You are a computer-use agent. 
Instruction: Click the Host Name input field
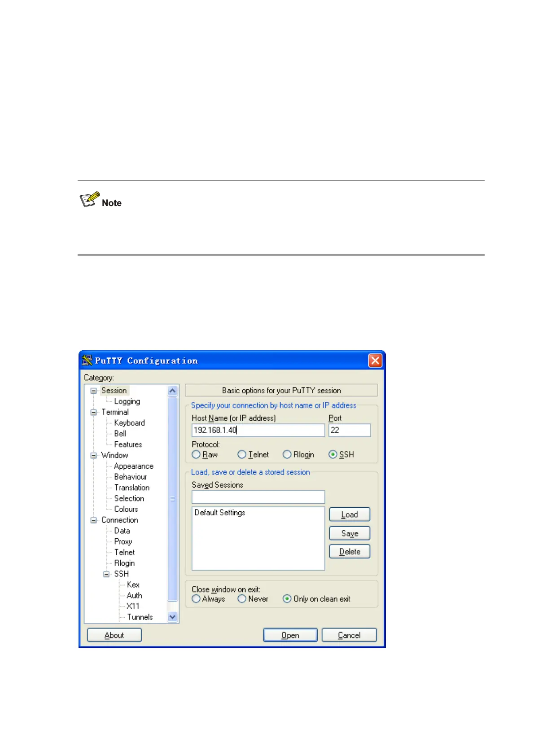(x=258, y=430)
